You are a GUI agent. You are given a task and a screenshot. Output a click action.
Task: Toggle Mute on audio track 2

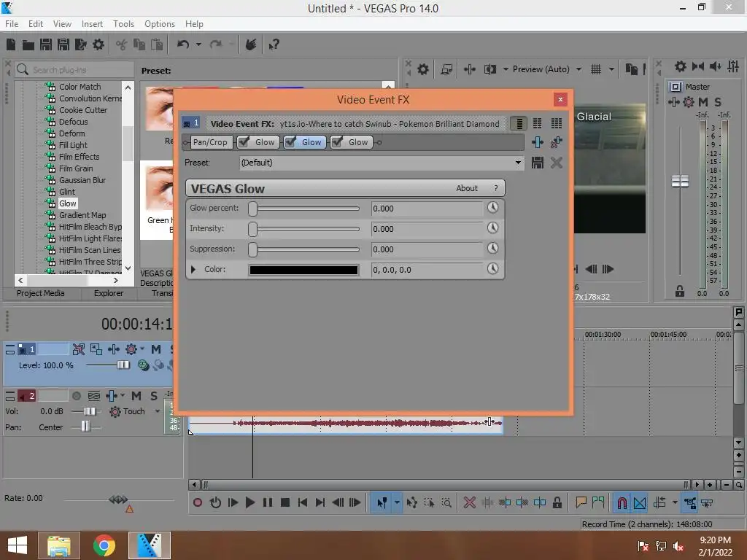tap(136, 396)
